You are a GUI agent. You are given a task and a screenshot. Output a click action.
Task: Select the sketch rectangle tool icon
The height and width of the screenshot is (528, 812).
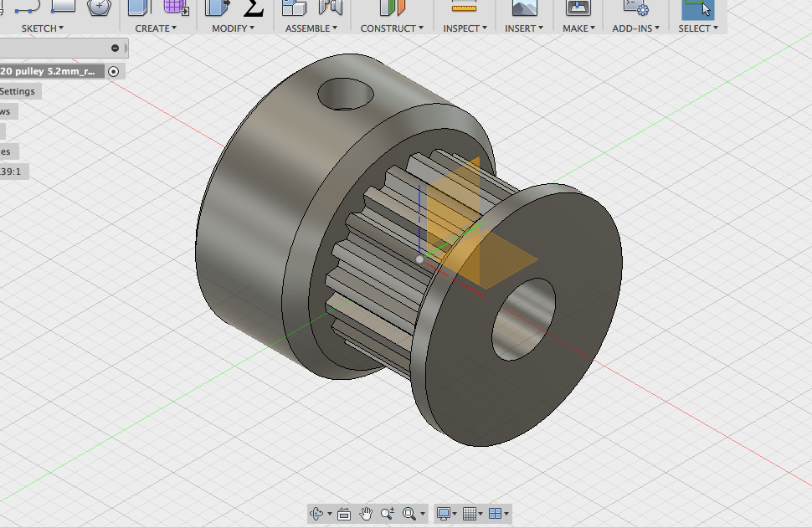pos(64,6)
